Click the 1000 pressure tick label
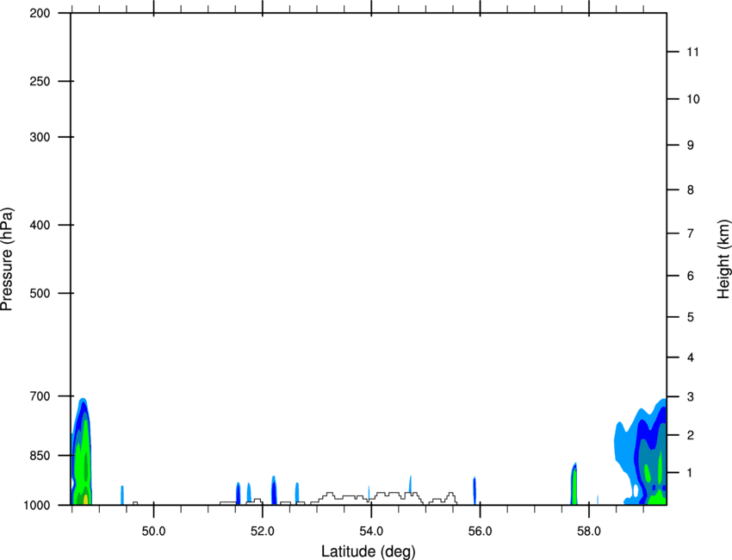 point(37,506)
